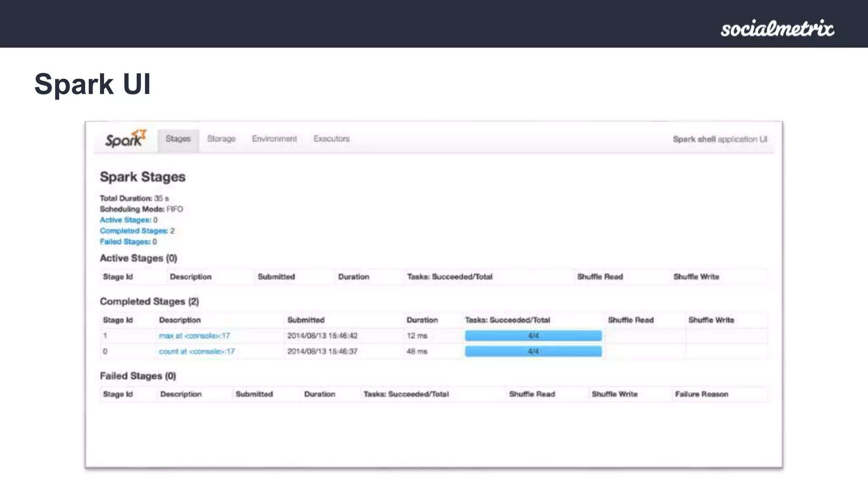Open the Environment tab
This screenshot has width=868, height=488.
pos(274,139)
